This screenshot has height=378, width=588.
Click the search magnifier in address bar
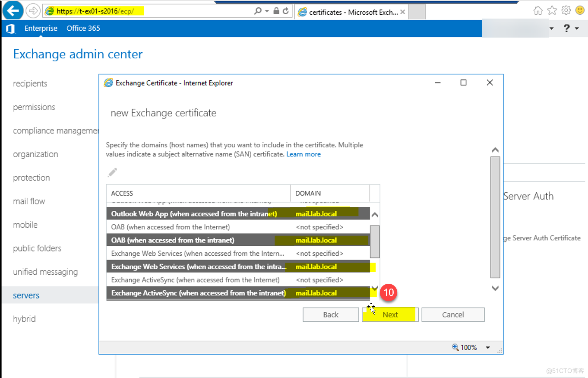point(258,11)
